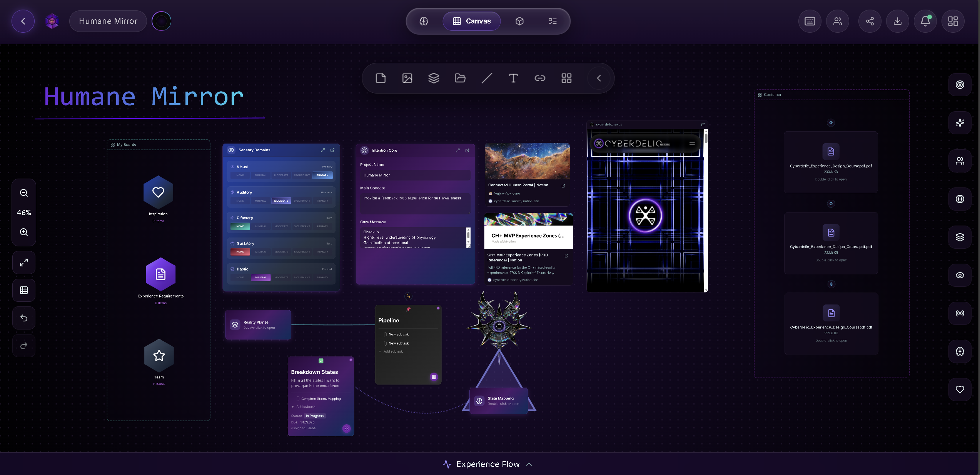Select the Text tool in toolbar
The height and width of the screenshot is (475, 980).
[x=513, y=78]
